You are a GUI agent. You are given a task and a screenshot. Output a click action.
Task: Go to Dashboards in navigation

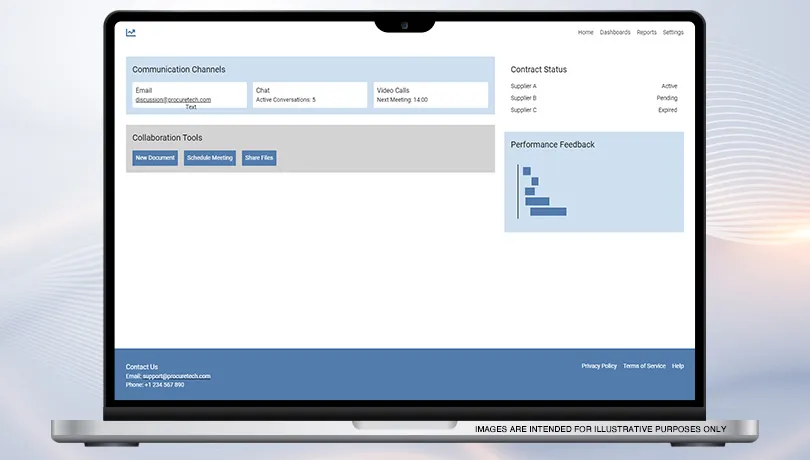coord(615,32)
